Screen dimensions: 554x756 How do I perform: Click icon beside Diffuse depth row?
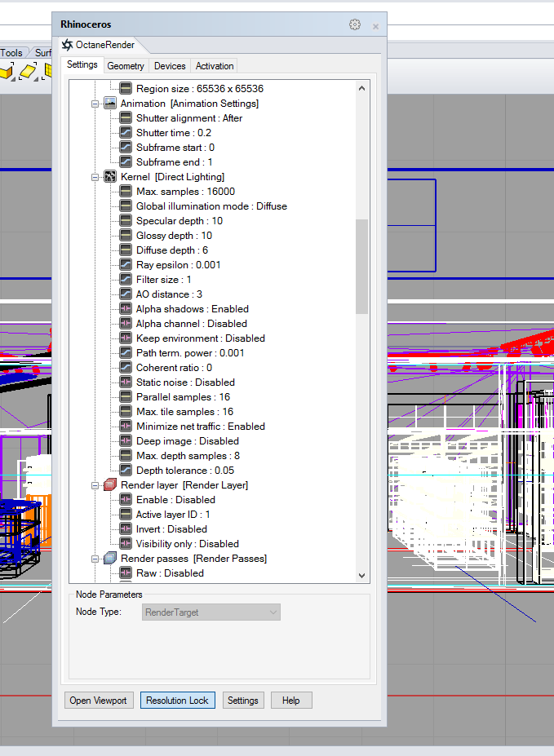pyautogui.click(x=126, y=250)
